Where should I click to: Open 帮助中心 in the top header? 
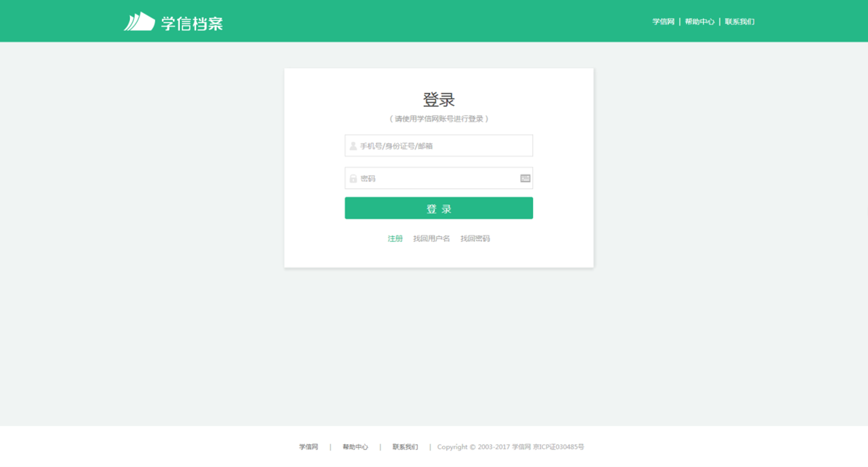coord(699,22)
